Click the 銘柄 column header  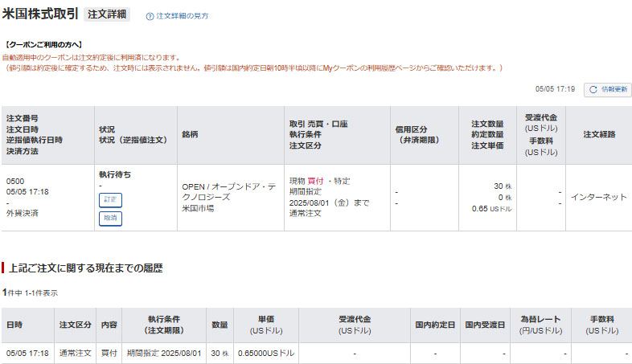[191, 134]
